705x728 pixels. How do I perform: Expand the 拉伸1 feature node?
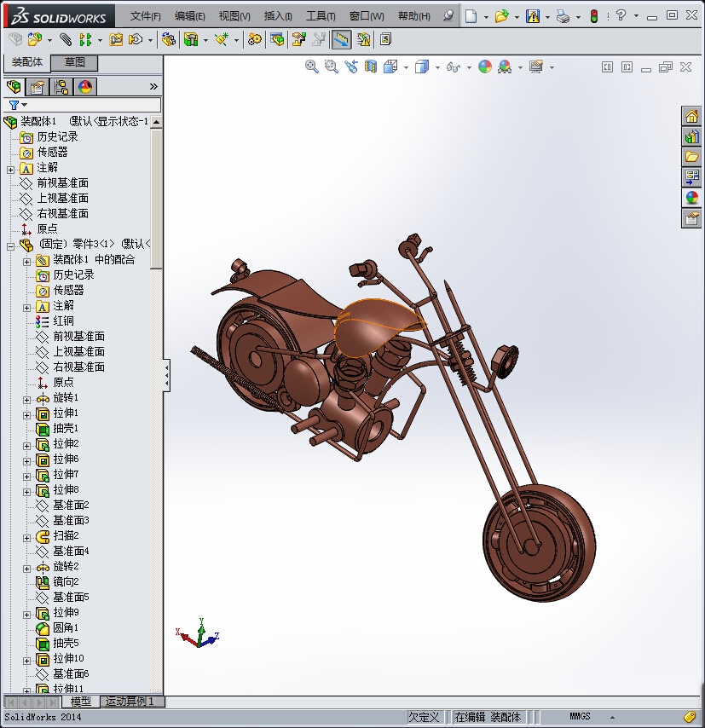[x=27, y=415]
